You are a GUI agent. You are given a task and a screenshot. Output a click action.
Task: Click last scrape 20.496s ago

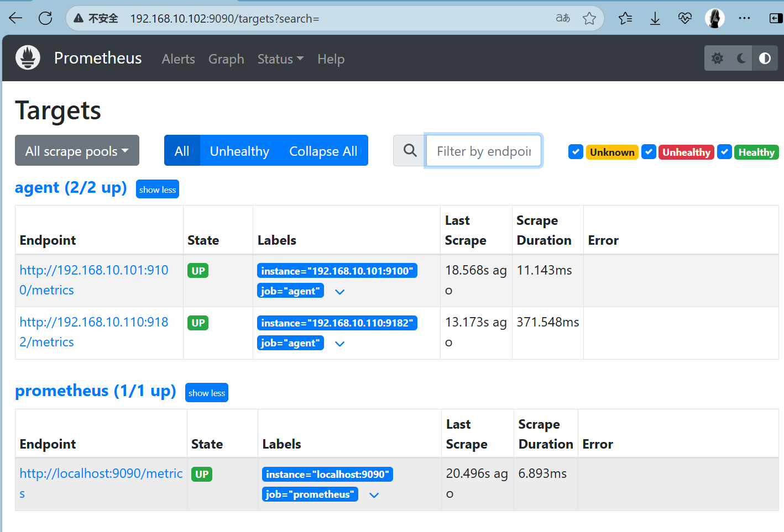click(x=477, y=483)
